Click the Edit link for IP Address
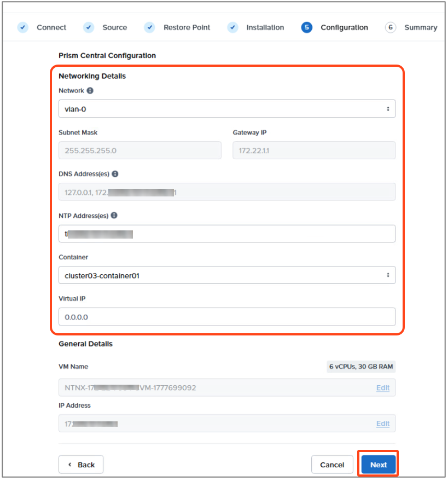 (383, 424)
